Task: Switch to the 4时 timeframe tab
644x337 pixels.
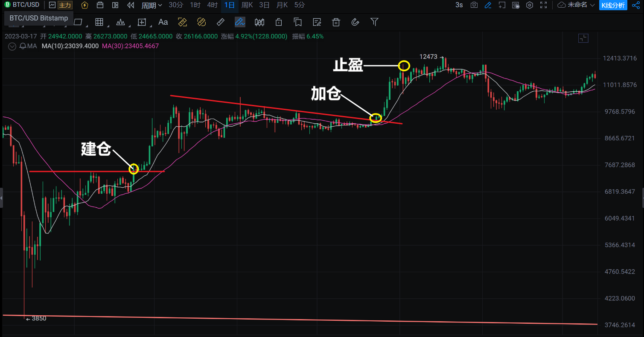Action: (x=212, y=5)
